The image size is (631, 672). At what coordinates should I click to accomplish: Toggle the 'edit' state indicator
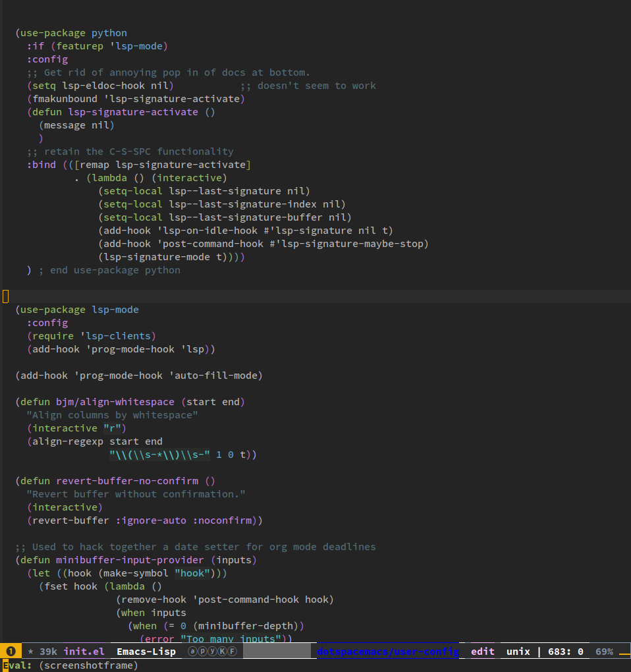pyautogui.click(x=482, y=652)
